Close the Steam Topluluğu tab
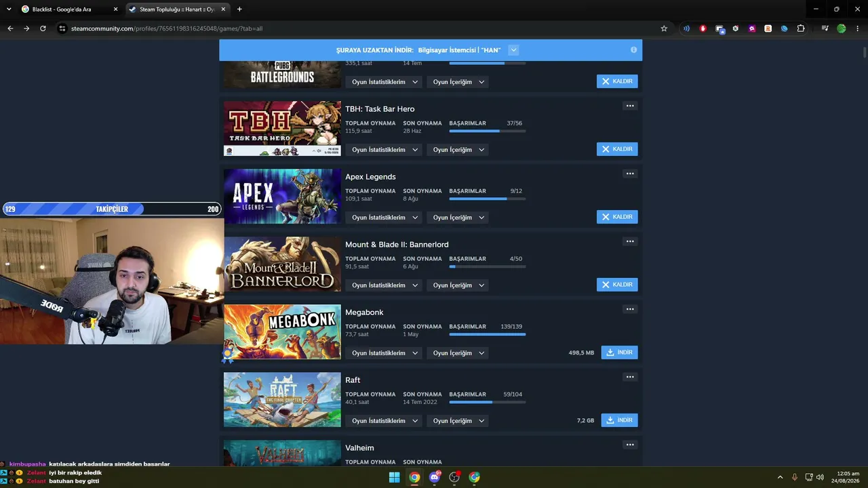The height and width of the screenshot is (488, 868). click(x=223, y=9)
